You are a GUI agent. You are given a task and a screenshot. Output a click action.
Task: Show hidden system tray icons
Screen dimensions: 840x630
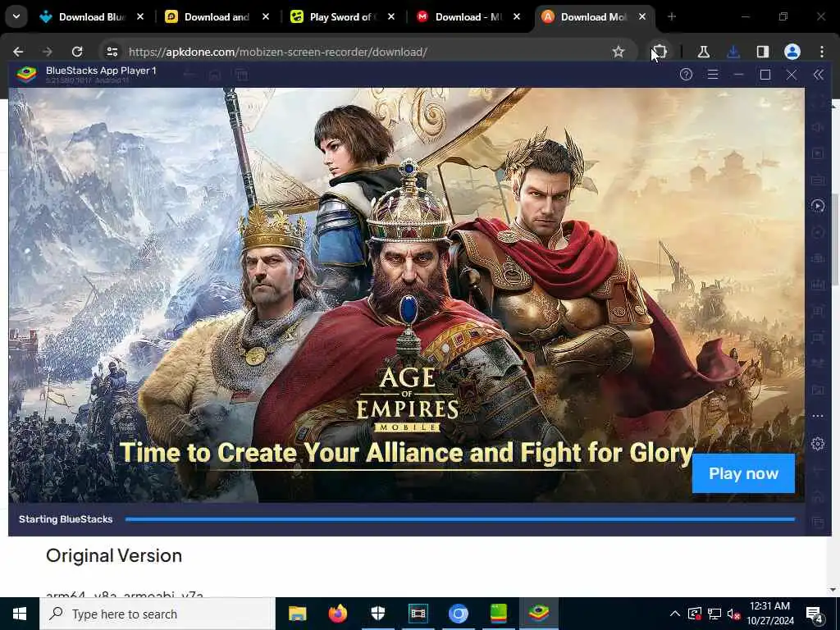(x=675, y=614)
